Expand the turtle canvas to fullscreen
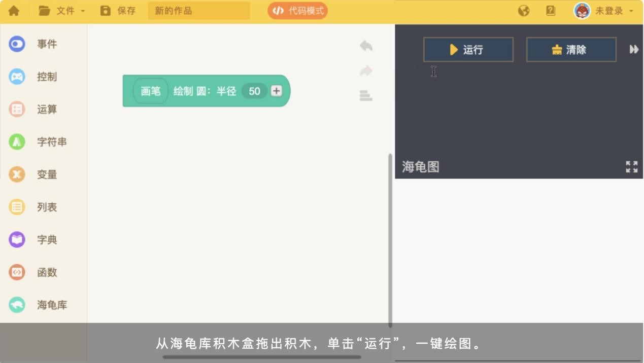 click(631, 166)
